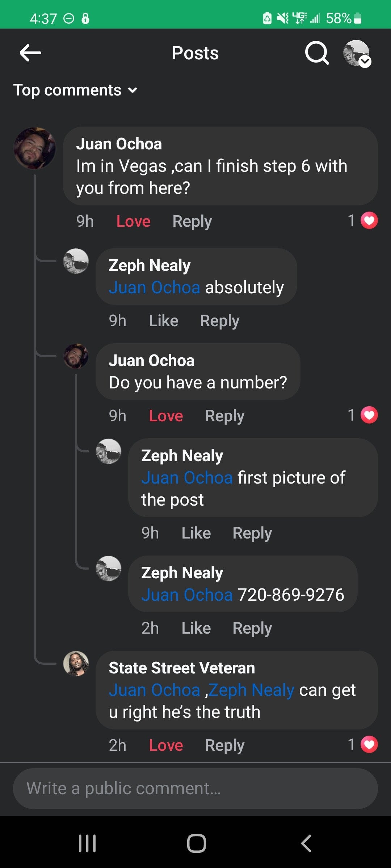Reply to State Street Veteran's comment
Viewport: 391px width, 868px height.
point(224,745)
